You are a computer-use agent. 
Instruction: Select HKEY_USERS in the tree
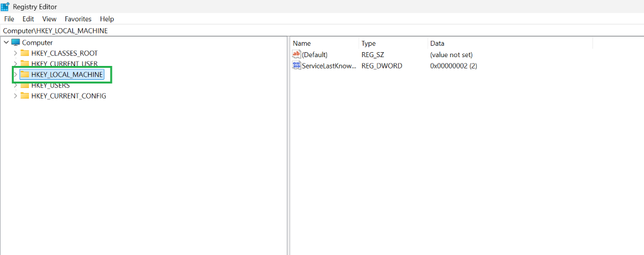pos(50,85)
